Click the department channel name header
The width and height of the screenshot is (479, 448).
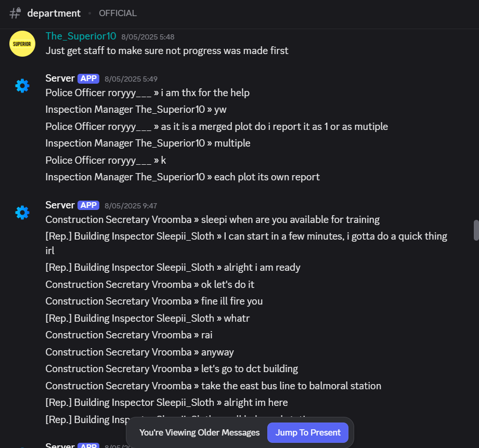coord(54,13)
